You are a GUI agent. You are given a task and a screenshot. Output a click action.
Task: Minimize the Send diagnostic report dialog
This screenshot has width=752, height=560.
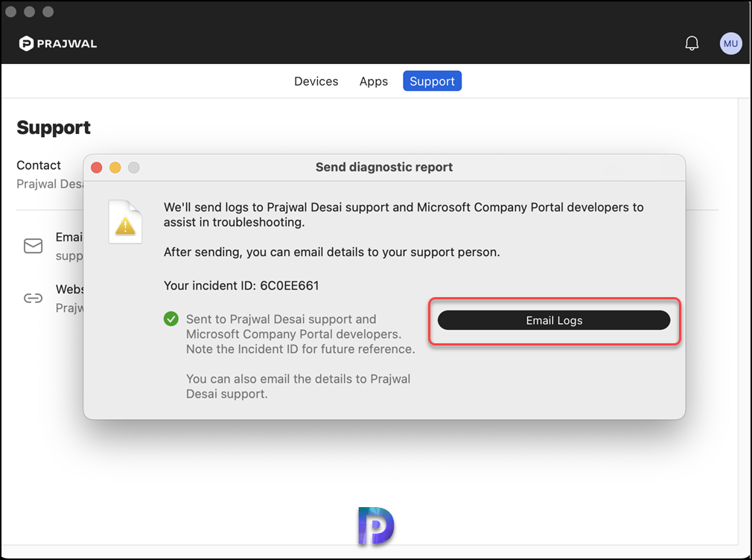pos(115,168)
